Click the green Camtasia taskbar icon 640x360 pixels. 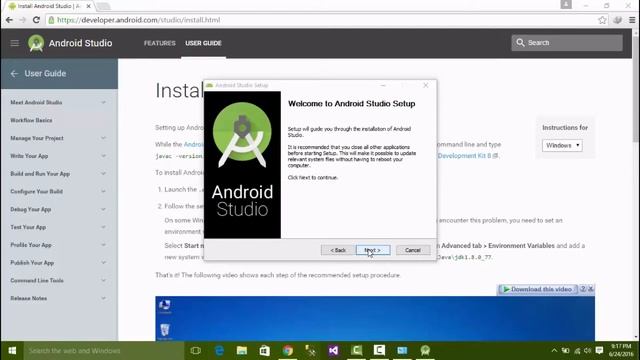tap(356, 351)
